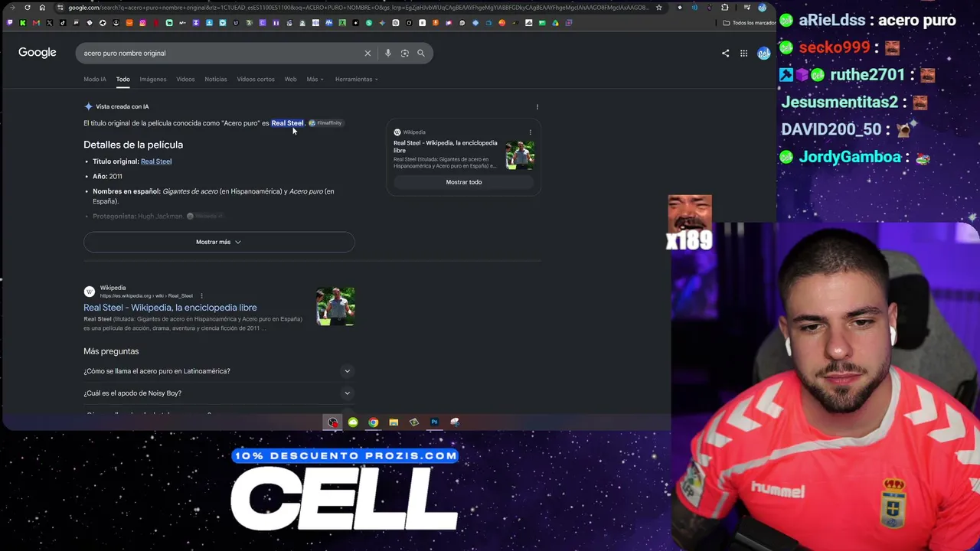This screenshot has width=980, height=551.
Task: Open OBS Studio from the taskbar
Action: point(332,422)
